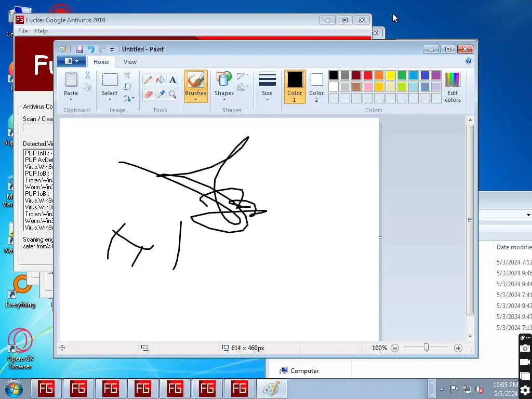The width and height of the screenshot is (532, 399).
Task: Click the Date modified column header
Action: coord(514,247)
